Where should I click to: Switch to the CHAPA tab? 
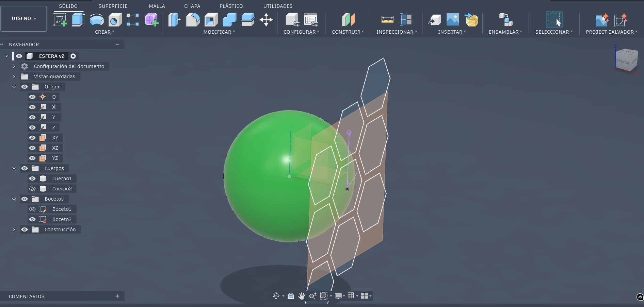[192, 6]
